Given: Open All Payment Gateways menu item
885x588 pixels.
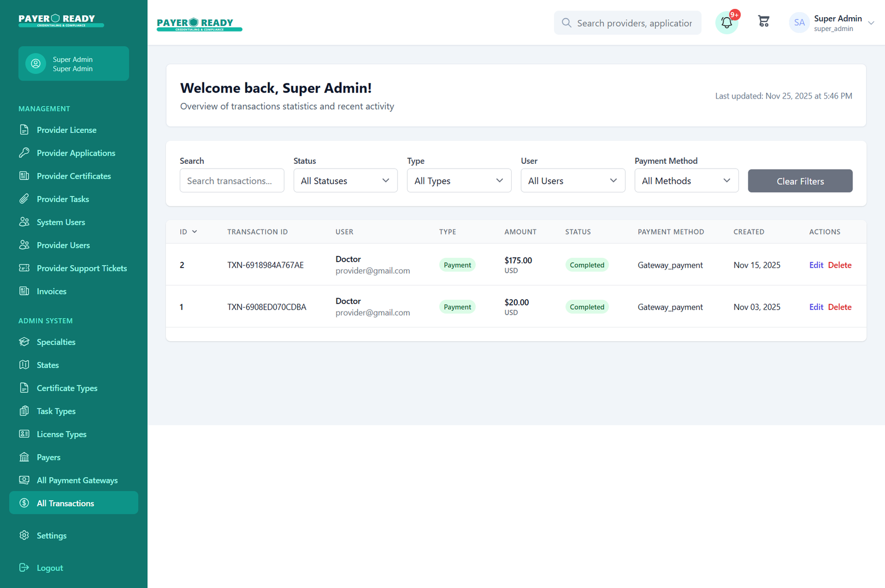Looking at the screenshot, I should click(x=77, y=480).
